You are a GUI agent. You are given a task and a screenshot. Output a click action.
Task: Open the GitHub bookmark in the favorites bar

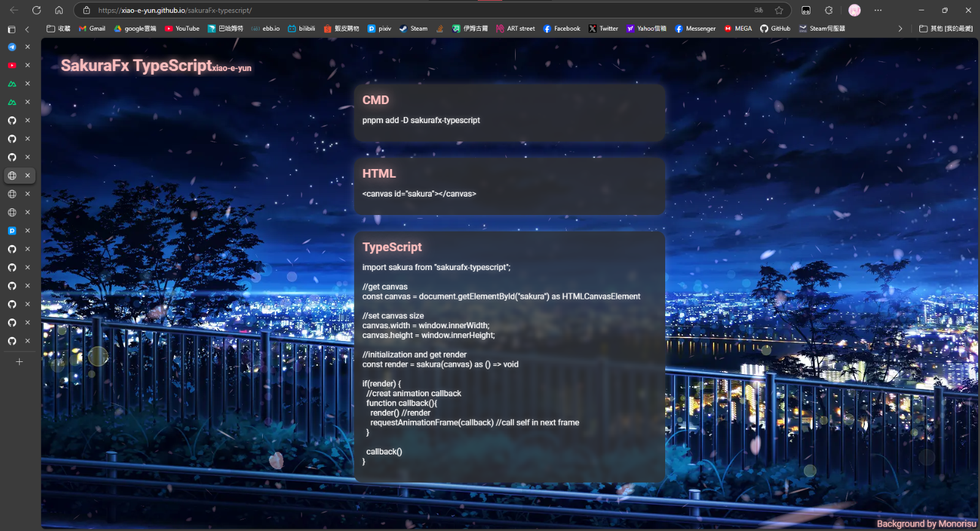[775, 29]
